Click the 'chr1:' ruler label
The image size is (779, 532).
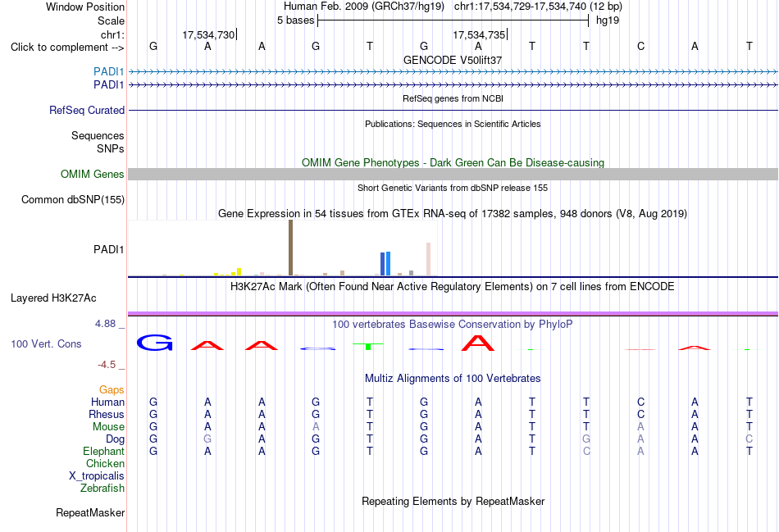click(113, 34)
